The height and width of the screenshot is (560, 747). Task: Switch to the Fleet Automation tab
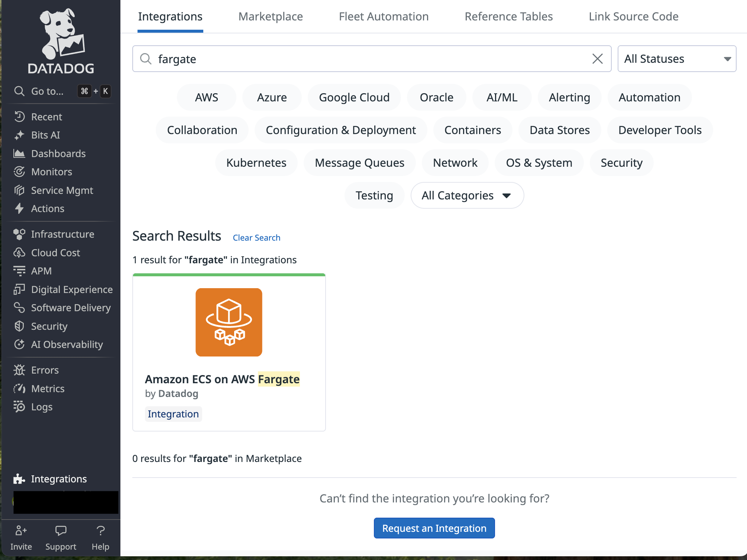(x=383, y=16)
